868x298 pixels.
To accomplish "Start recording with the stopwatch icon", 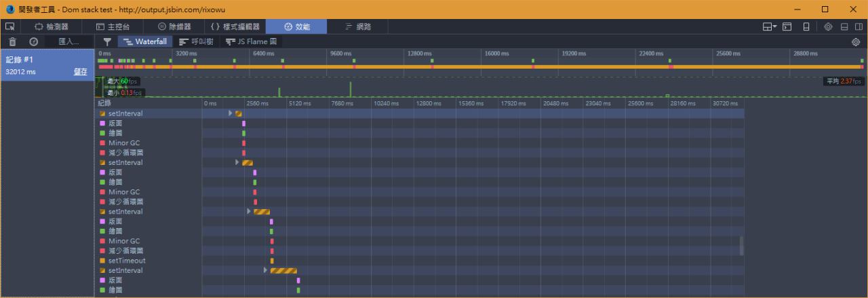I will coord(33,41).
